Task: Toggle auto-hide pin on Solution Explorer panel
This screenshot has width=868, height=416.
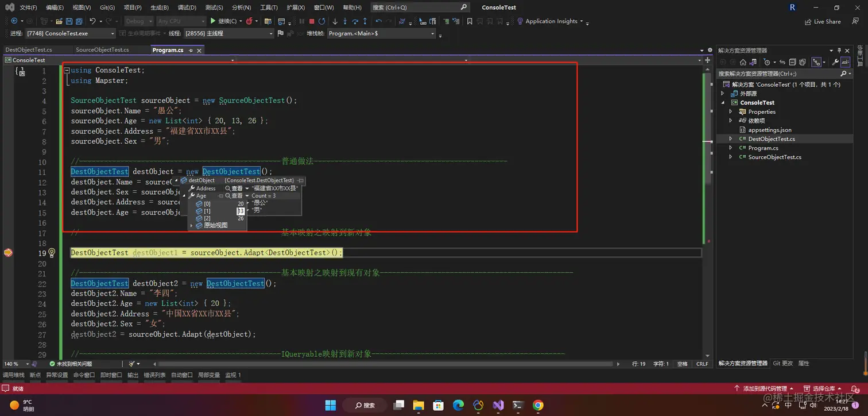Action: tap(839, 51)
